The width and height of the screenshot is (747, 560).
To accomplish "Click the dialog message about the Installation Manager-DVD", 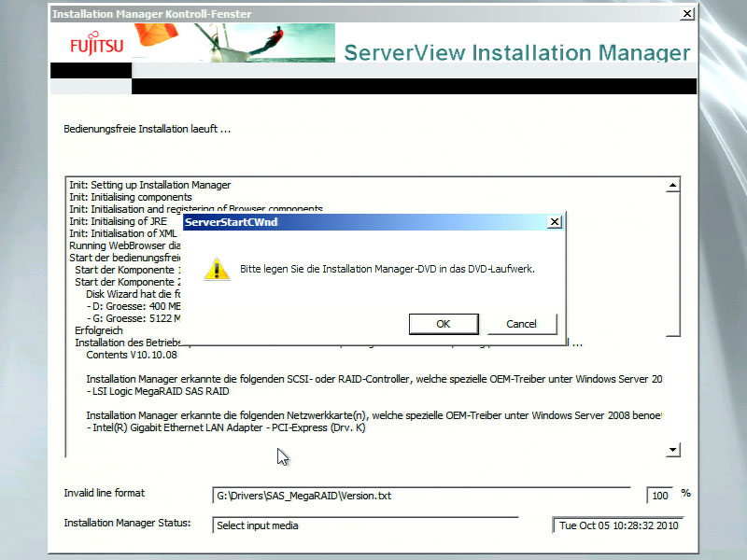I will [x=388, y=269].
